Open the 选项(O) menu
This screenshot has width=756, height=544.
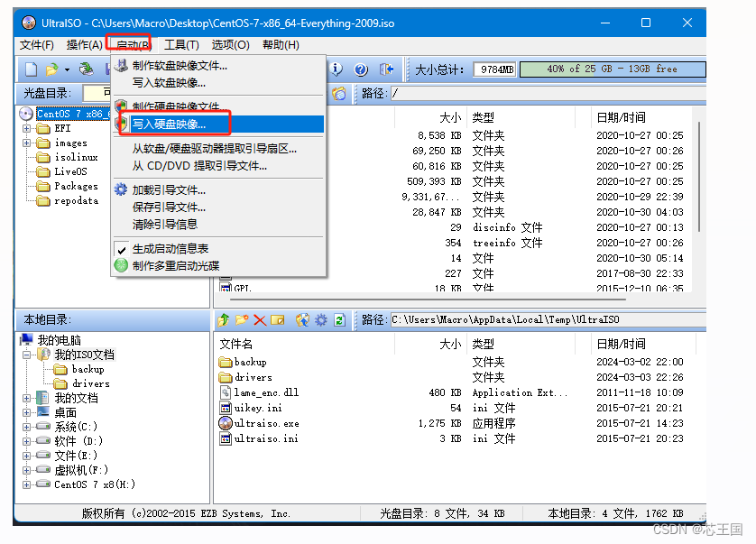(230, 45)
